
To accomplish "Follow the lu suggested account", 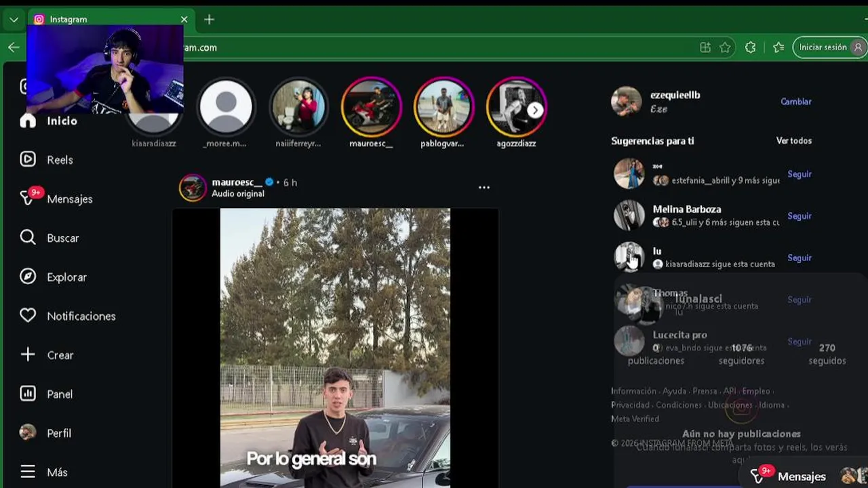I will click(800, 258).
